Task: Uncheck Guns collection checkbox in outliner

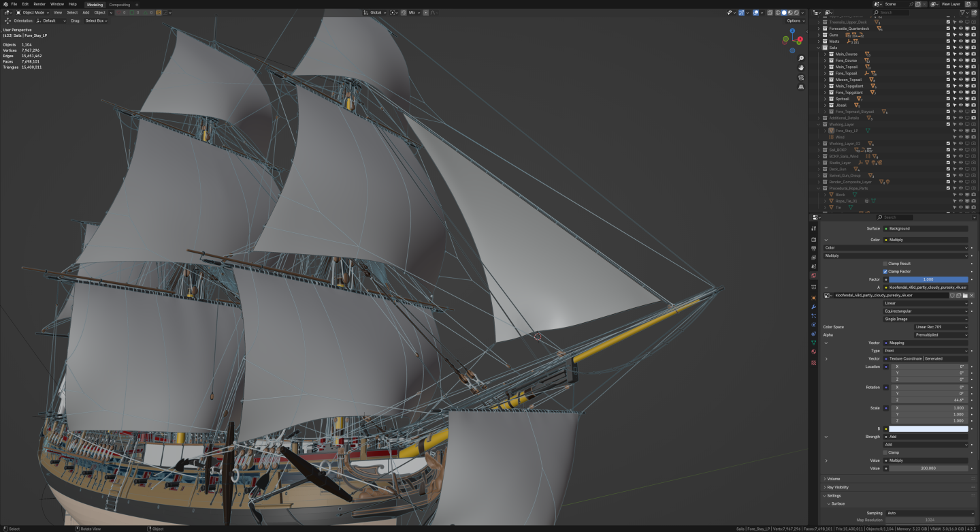Action: (x=948, y=35)
